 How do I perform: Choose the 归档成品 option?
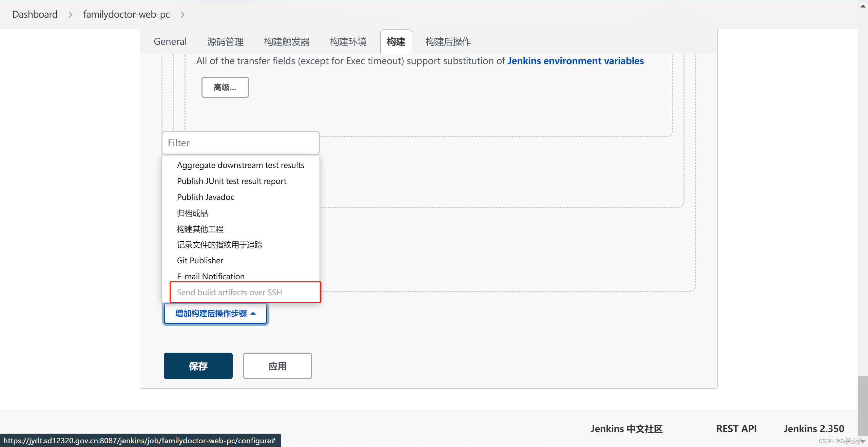click(x=192, y=213)
